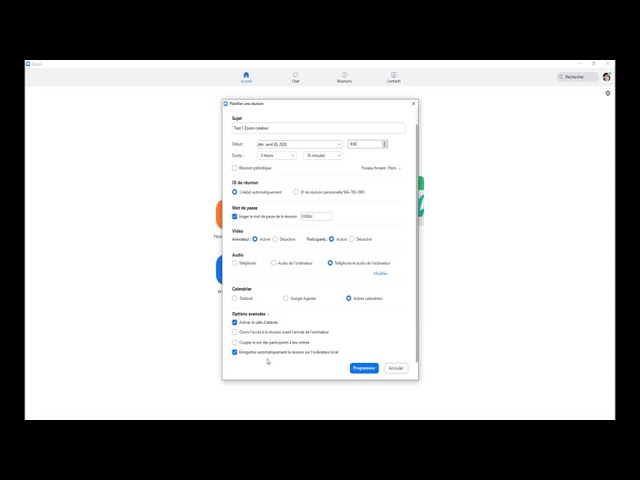Collapse the Options avancées section
This screenshot has width=640, height=480.
pos(251,314)
